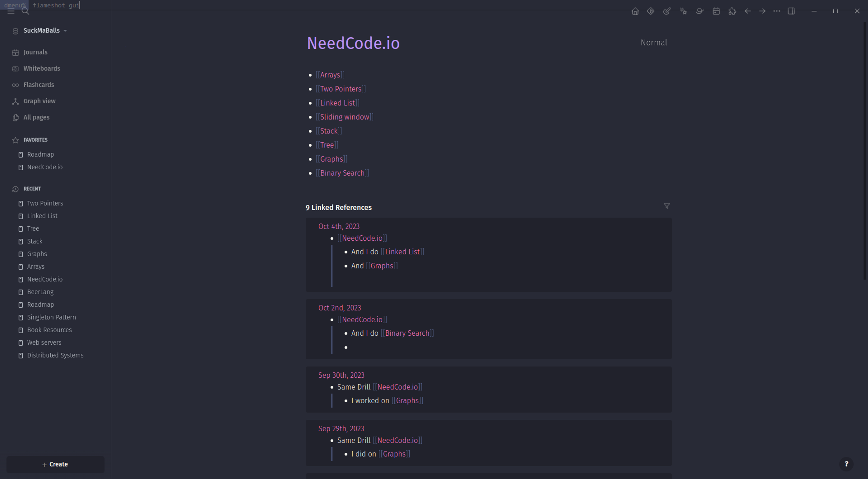
Task: Click the Create button
Action: [55, 465]
